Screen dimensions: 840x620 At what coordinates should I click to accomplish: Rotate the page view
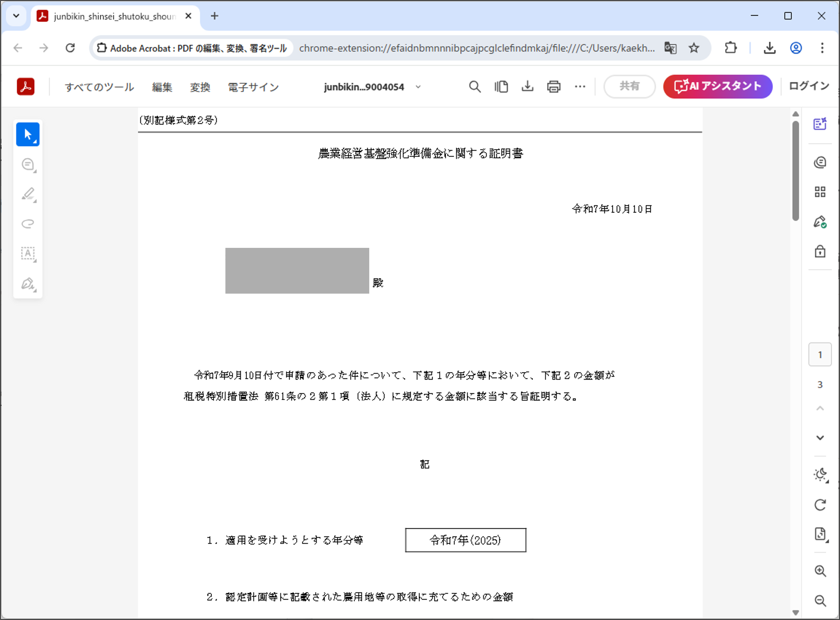820,505
